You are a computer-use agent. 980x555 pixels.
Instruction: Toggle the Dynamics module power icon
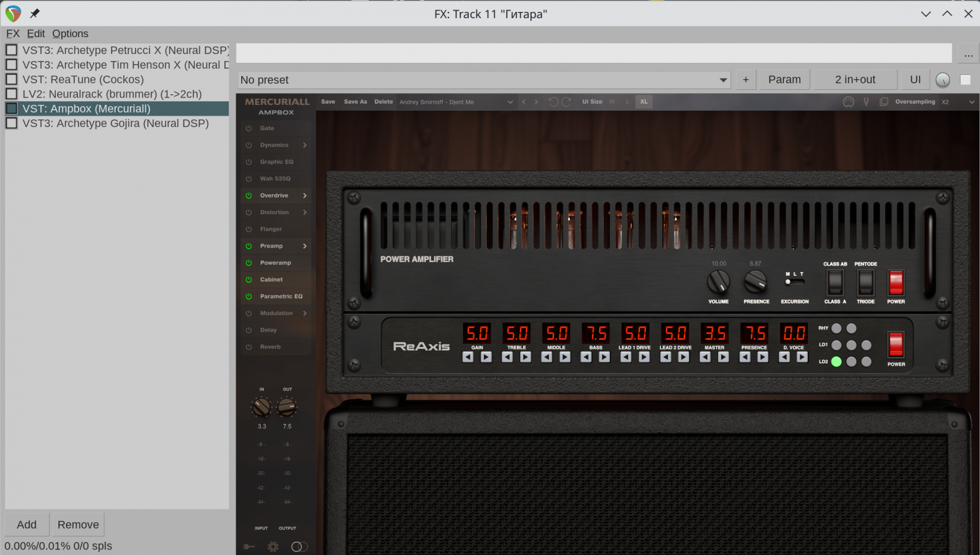tap(249, 145)
